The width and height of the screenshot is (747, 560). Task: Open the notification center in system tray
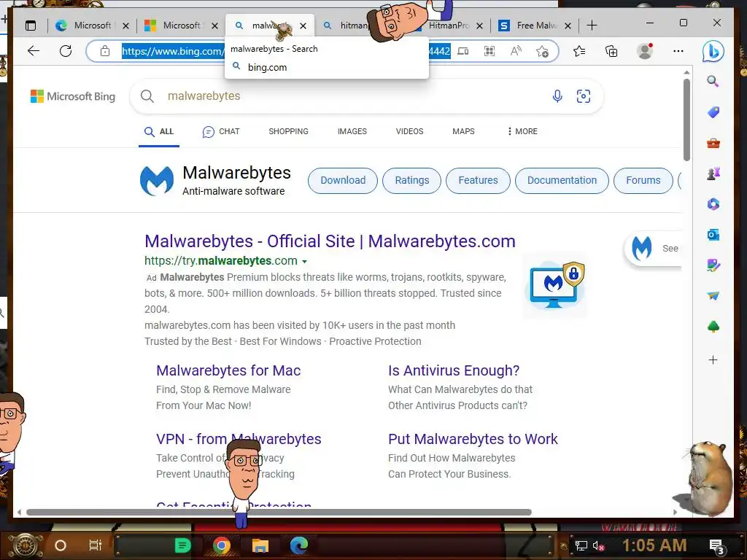coord(716,546)
